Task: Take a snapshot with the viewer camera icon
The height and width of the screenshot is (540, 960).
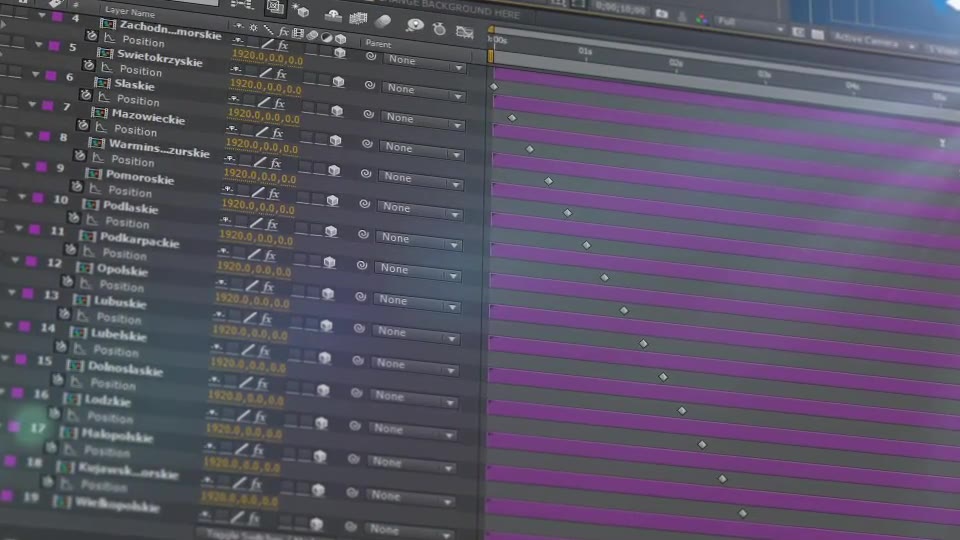Action: pyautogui.click(x=662, y=13)
